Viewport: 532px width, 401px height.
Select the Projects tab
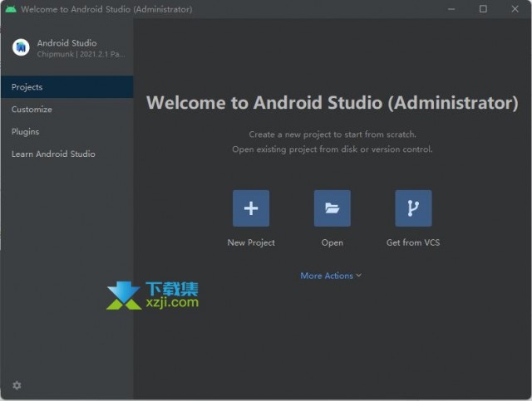tap(66, 87)
